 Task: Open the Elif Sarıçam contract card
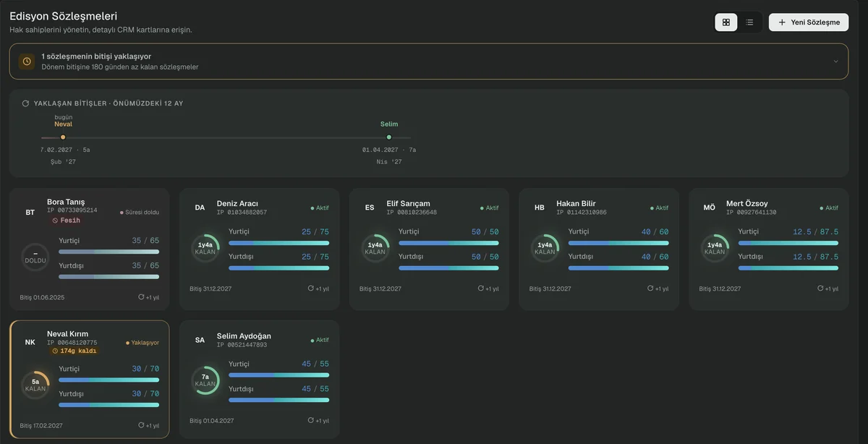pyautogui.click(x=429, y=249)
